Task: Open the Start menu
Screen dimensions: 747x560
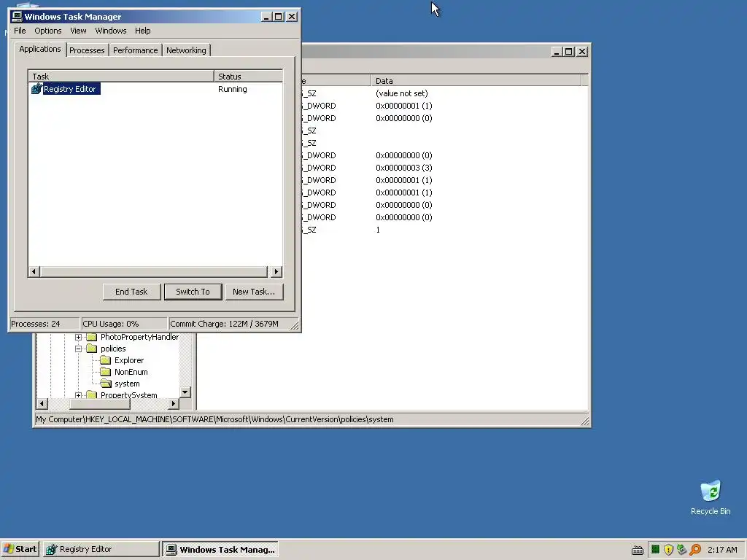Action: (x=20, y=549)
